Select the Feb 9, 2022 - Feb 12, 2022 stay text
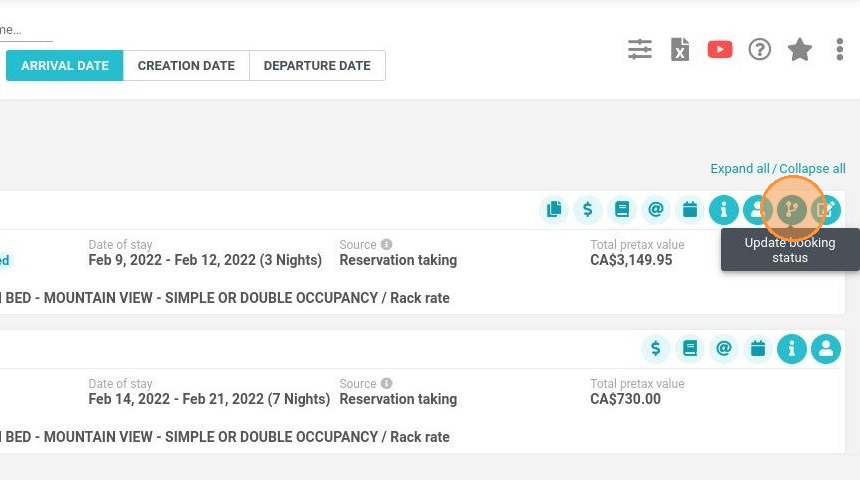 [x=205, y=260]
